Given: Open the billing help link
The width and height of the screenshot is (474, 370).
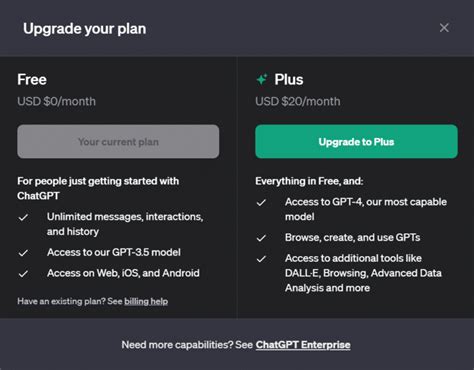Looking at the screenshot, I should (146, 301).
